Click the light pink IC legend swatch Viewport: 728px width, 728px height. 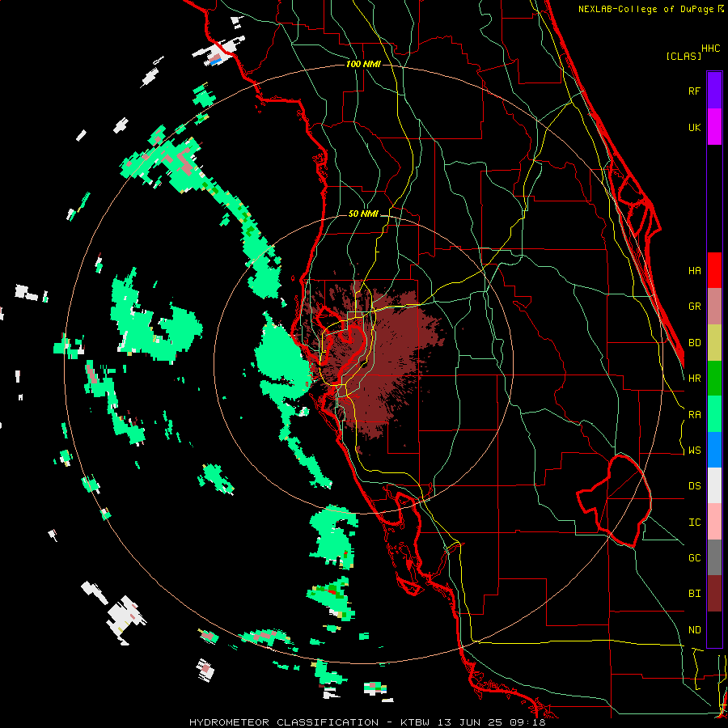(714, 522)
